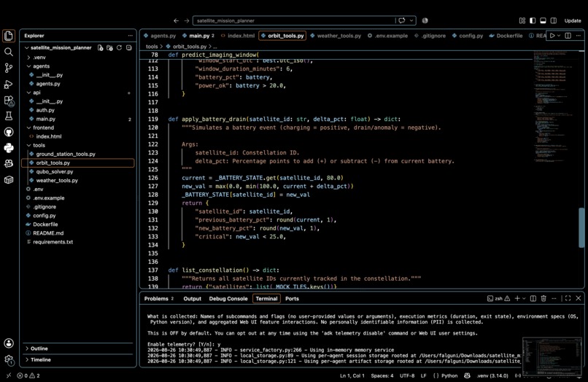The height and width of the screenshot is (382, 588).
Task: Open the Ports panel tab
Action: 292,298
